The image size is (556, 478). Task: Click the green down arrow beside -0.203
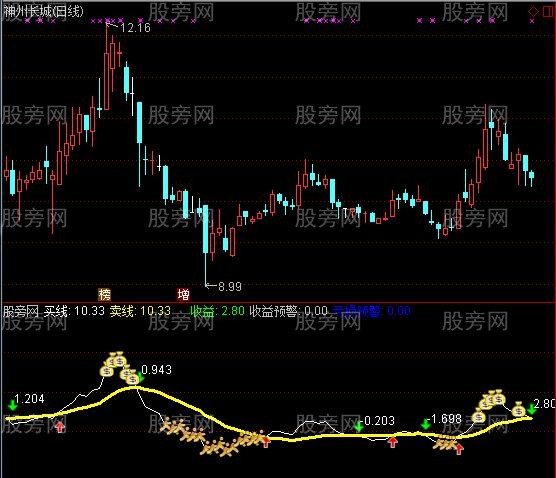(x=358, y=426)
